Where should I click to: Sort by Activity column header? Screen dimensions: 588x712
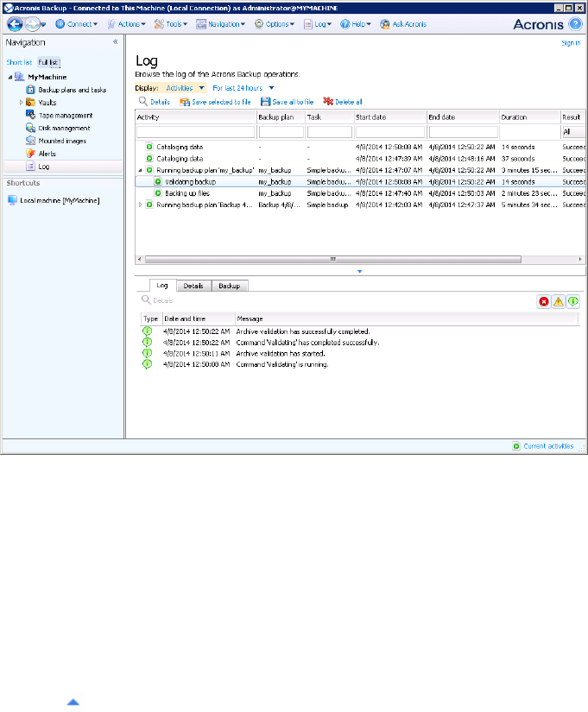pyautogui.click(x=196, y=117)
